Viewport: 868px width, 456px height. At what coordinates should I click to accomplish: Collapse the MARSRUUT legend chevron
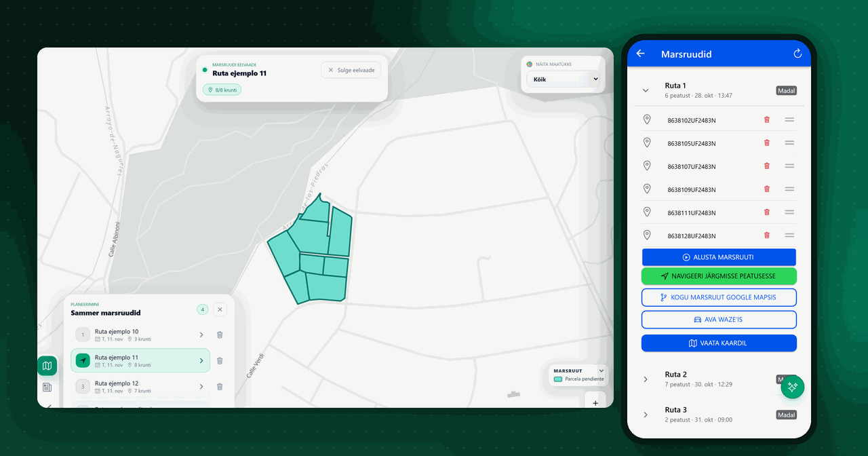point(600,370)
